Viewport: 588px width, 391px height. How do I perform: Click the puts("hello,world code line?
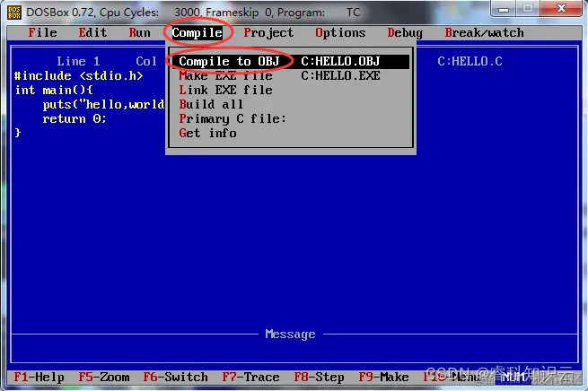point(103,104)
